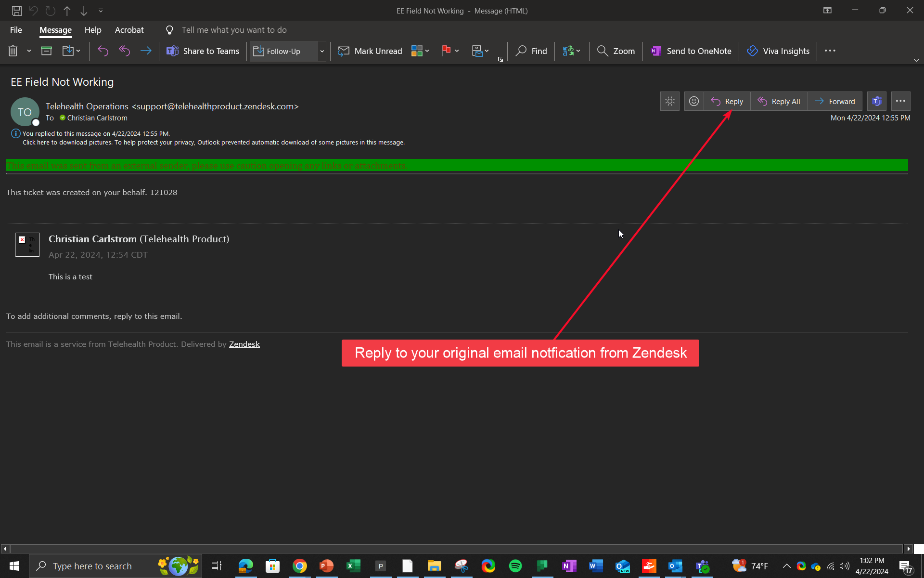Open Spotify from the taskbar
Viewport: 924px width, 578px height.
click(515, 566)
